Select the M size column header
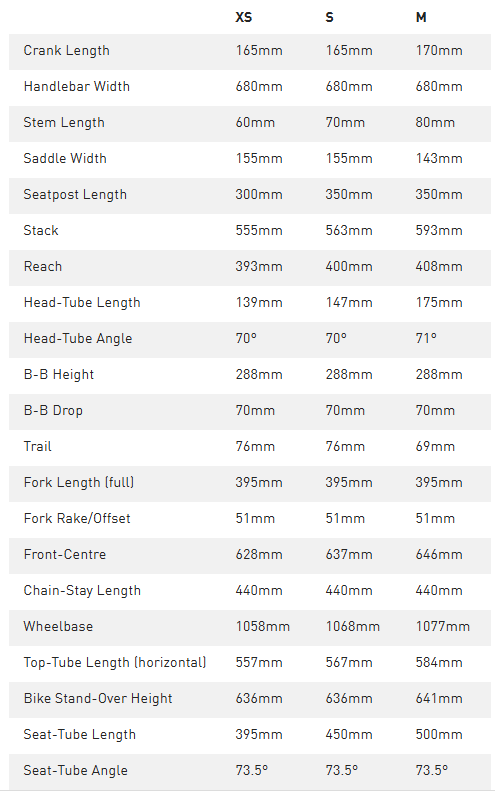Image resolution: width=495 pixels, height=794 pixels. point(421,17)
